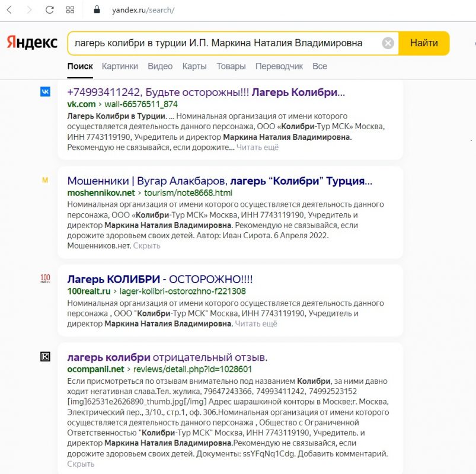The image size is (476, 474).
Task: Click the moshennikov.net favicon icon
Action: pyautogui.click(x=45, y=180)
